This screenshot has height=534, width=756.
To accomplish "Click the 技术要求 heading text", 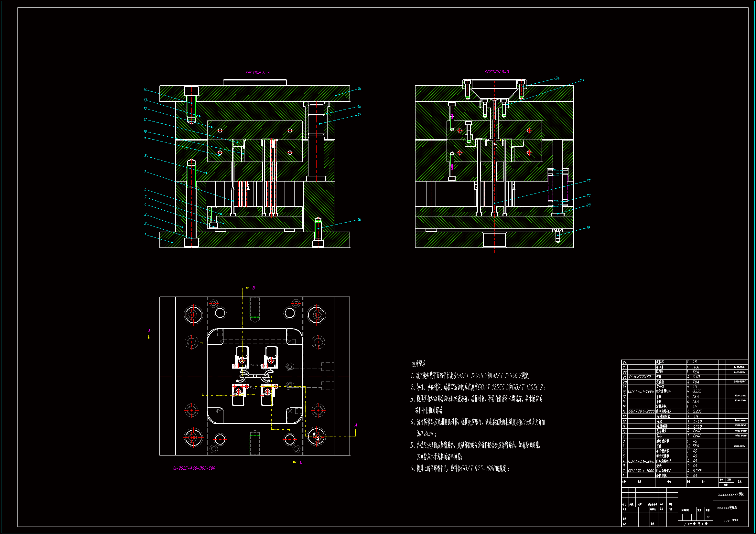I will [x=418, y=364].
